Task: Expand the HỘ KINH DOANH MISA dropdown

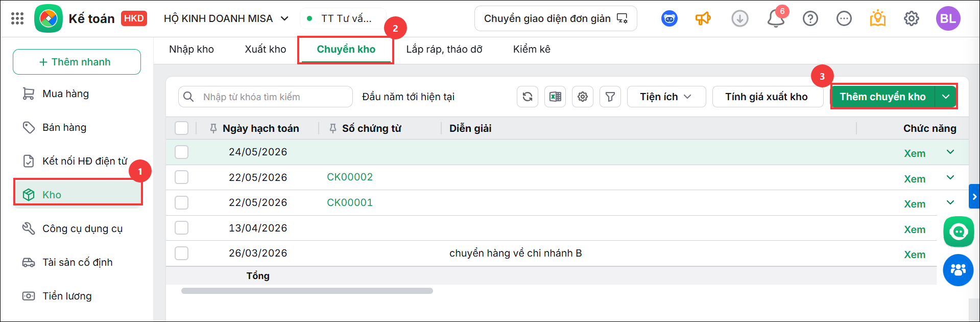Action: pos(226,19)
